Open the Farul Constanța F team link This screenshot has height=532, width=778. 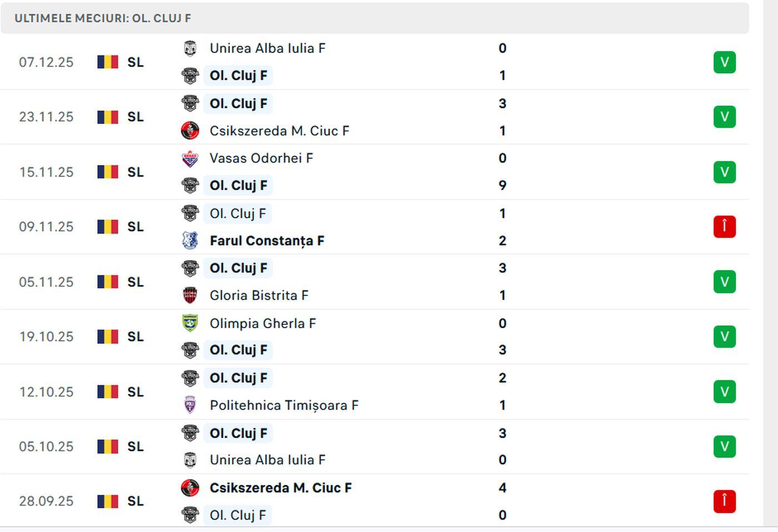click(x=267, y=240)
